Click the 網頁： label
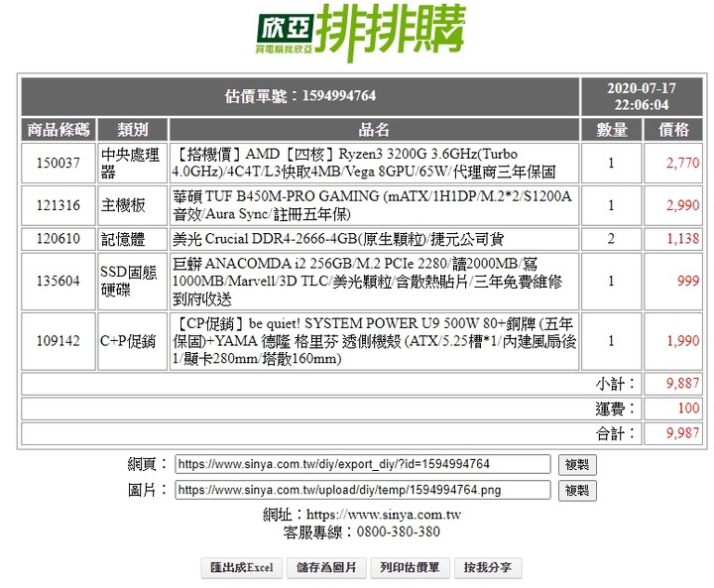Viewport: 714px width, 588px height. point(148,465)
